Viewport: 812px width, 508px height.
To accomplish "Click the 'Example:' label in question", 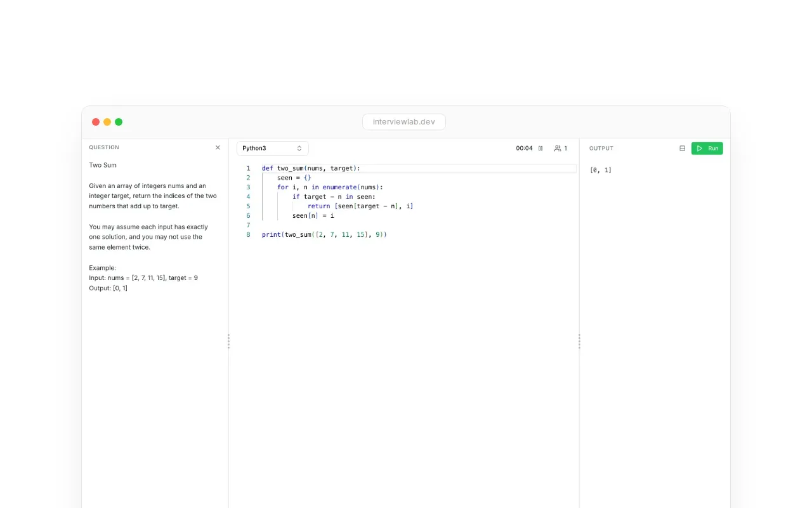I will pyautogui.click(x=102, y=268).
